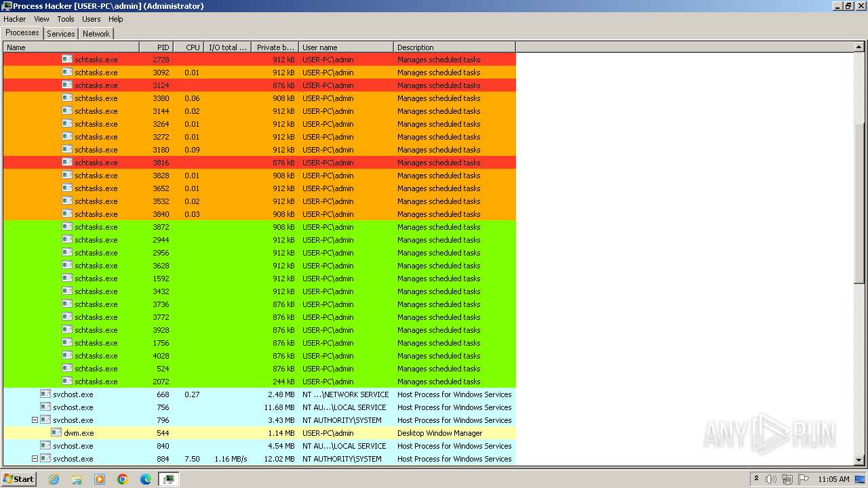The height and width of the screenshot is (488, 868).
Task: Open the Hacker menu
Action: [x=14, y=19]
